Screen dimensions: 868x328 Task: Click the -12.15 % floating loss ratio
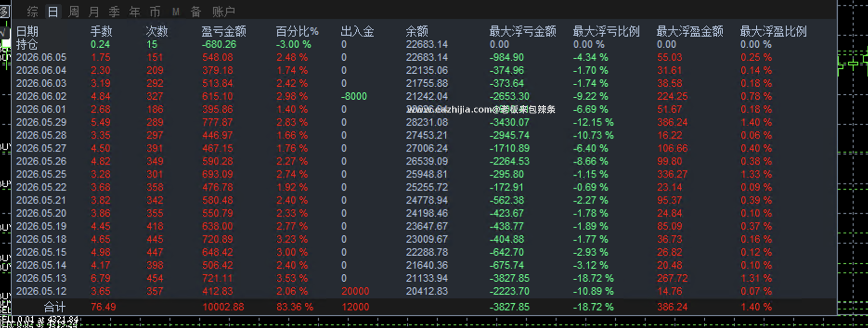point(593,122)
